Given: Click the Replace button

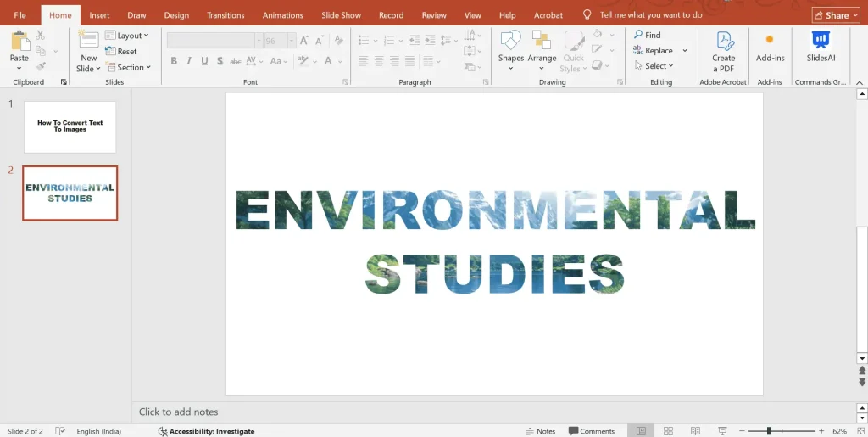Looking at the screenshot, I should (654, 50).
